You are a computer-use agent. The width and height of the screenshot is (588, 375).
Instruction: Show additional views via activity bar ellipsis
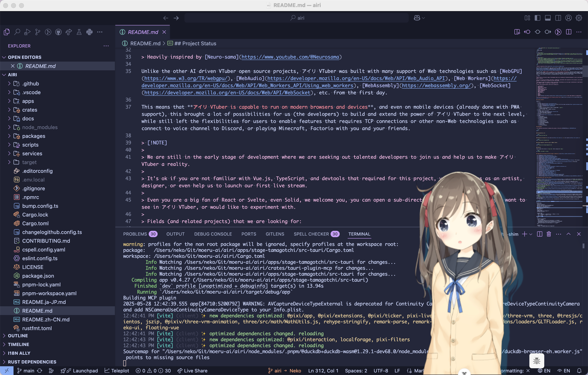(100, 32)
